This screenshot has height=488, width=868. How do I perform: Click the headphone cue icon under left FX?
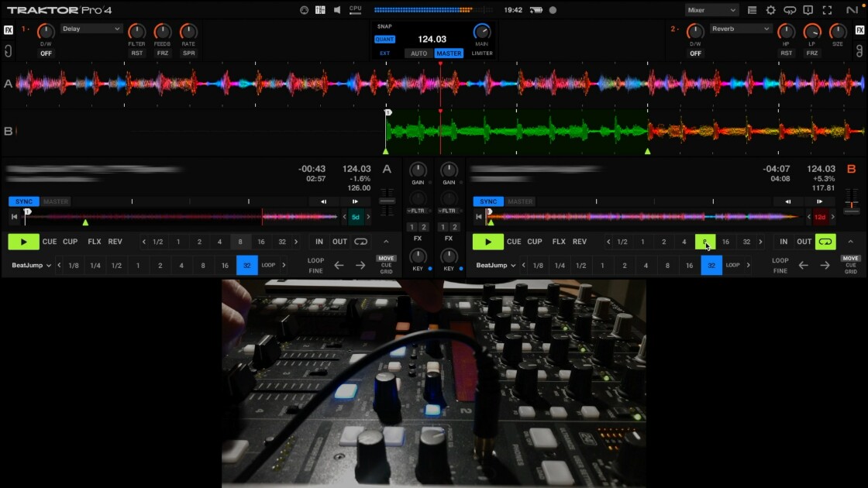pyautogui.click(x=9, y=51)
